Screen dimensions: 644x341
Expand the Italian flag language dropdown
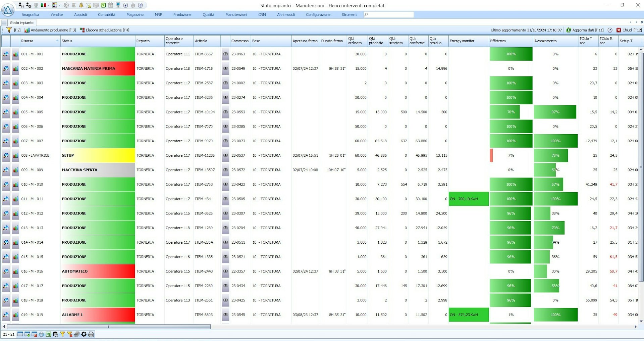tap(48, 5)
